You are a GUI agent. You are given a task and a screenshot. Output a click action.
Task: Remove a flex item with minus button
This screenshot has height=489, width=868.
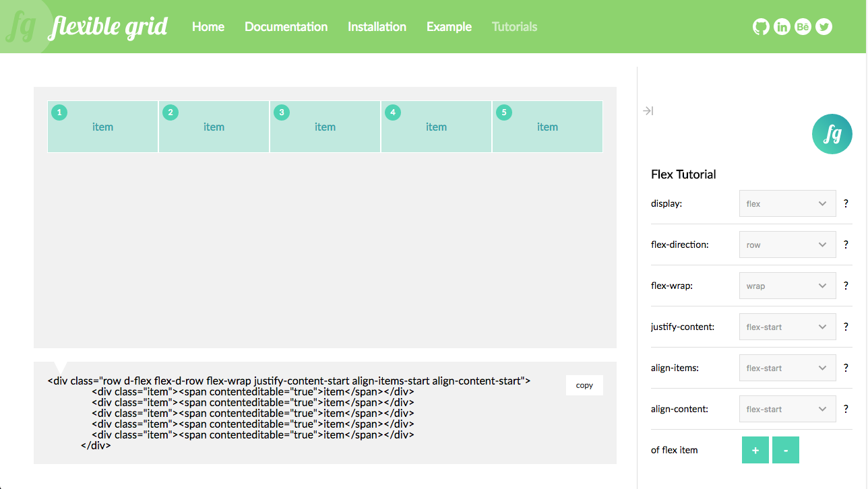click(786, 450)
